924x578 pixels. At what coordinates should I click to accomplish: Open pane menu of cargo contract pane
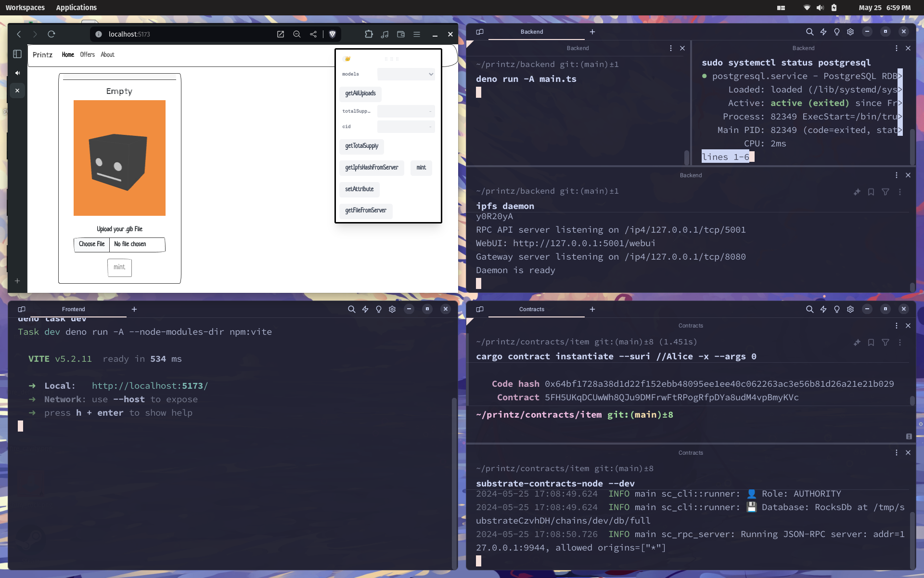[896, 326]
